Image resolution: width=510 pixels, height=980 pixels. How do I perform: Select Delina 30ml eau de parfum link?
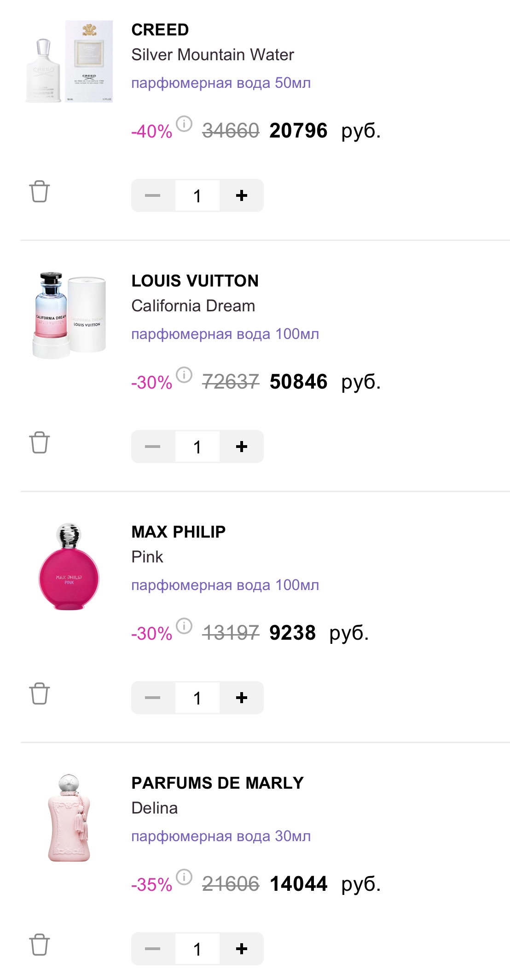tap(221, 836)
